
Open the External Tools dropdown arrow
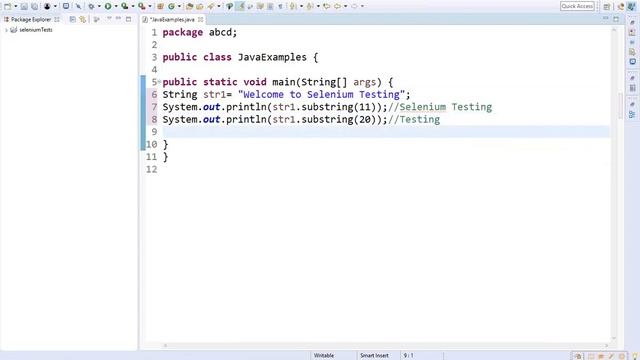(x=149, y=6)
